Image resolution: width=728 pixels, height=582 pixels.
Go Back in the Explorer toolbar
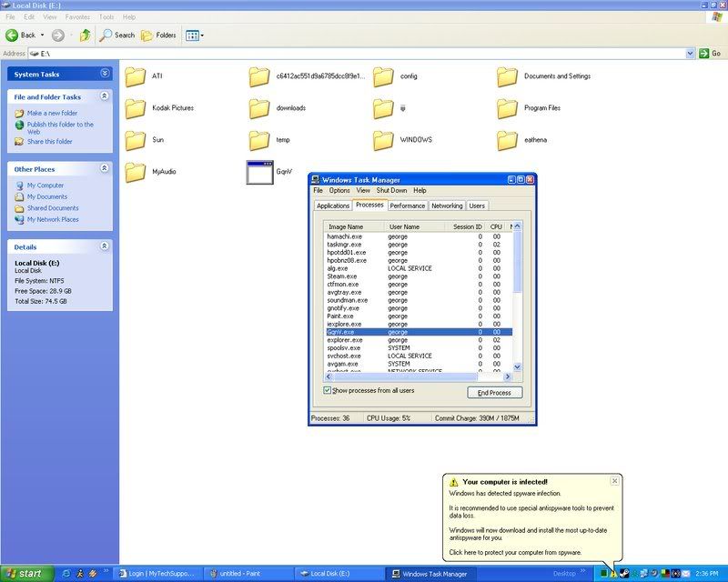click(x=21, y=35)
